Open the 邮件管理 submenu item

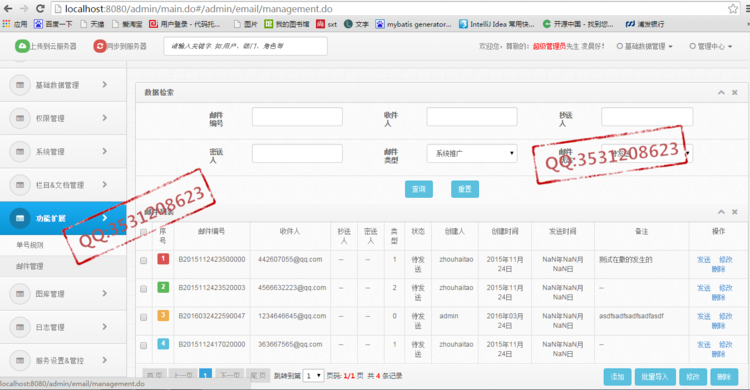[x=30, y=266]
